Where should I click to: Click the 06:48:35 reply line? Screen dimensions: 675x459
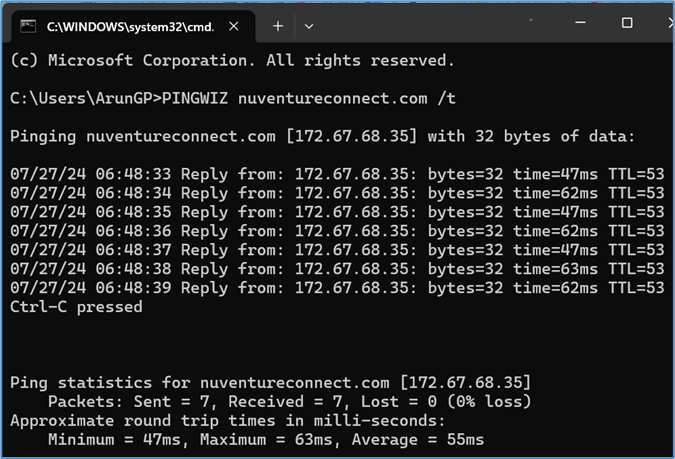coord(337,212)
